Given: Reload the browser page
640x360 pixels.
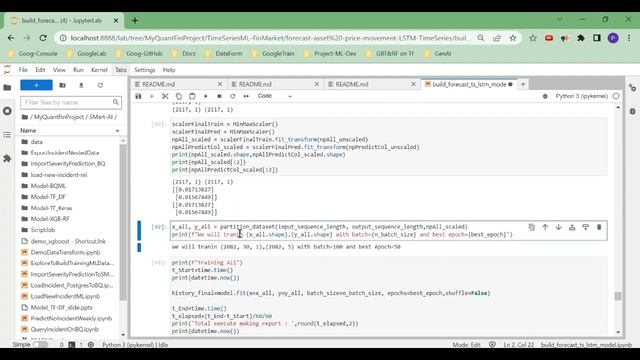Looking at the screenshot, I should click(x=43, y=38).
